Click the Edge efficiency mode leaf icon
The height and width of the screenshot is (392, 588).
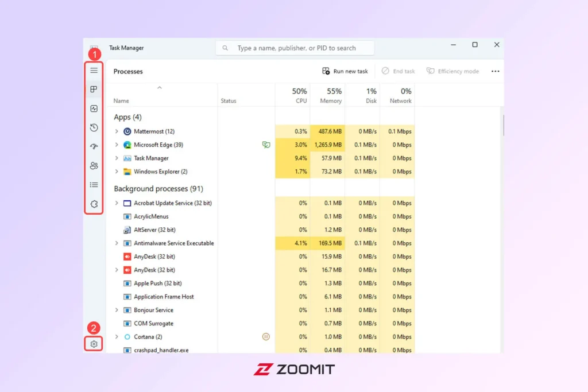point(266,145)
